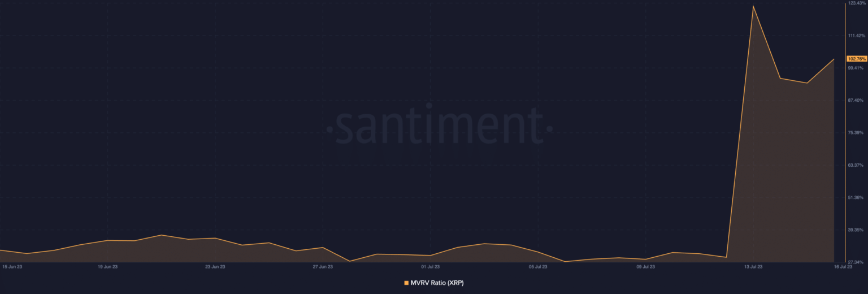Click the santiment watermark logo
Image resolution: width=868 pixels, height=294 pixels.
440,127
